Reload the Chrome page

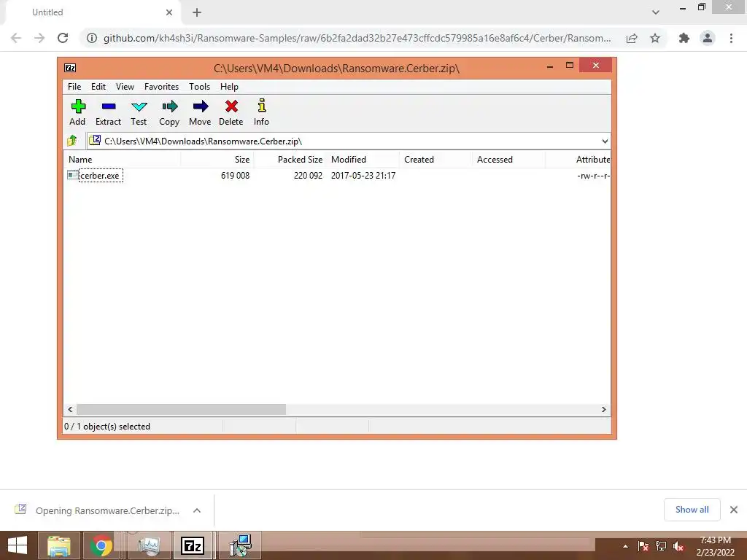[x=63, y=38]
